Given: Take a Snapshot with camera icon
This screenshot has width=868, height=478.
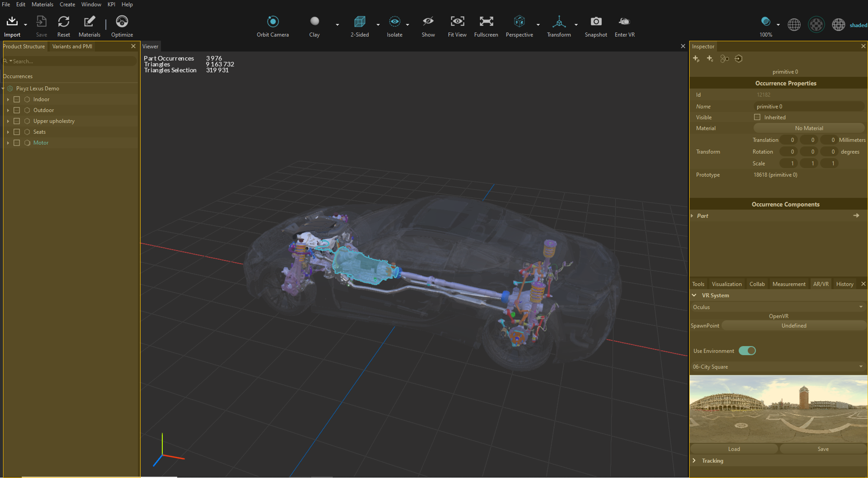Looking at the screenshot, I should (x=595, y=22).
